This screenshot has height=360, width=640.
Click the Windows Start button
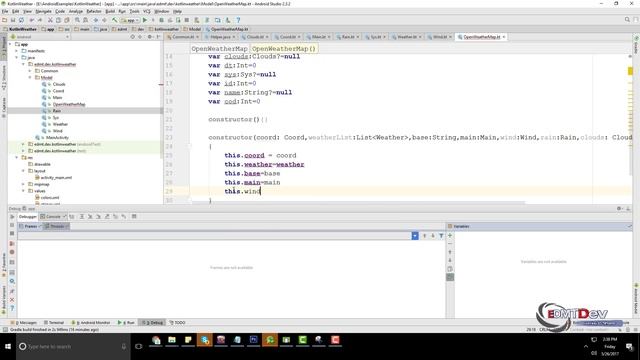coord(8,347)
